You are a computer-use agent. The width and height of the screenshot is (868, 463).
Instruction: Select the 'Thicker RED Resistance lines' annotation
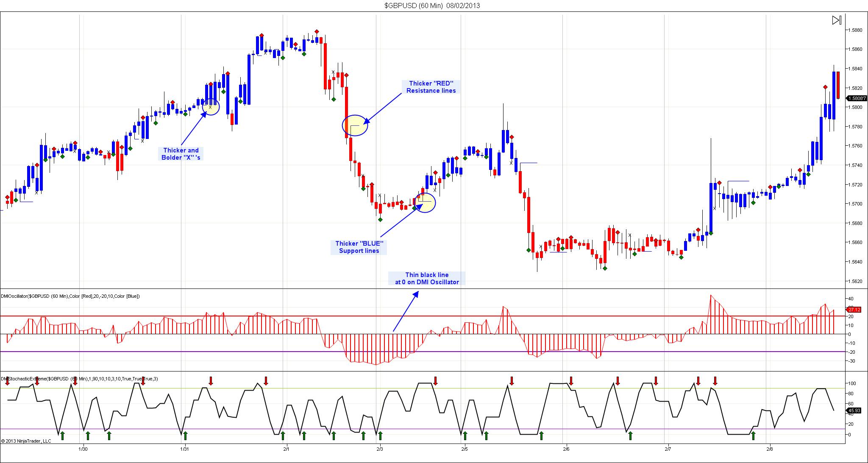click(431, 87)
